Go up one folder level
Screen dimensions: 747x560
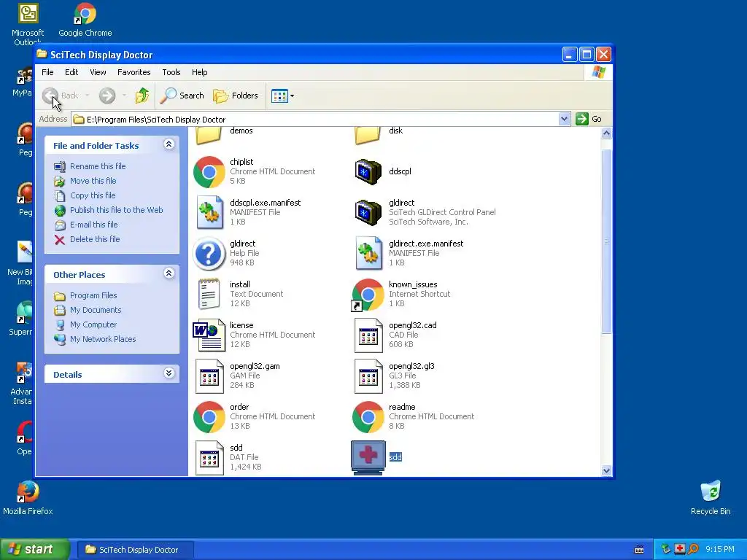pyautogui.click(x=142, y=96)
